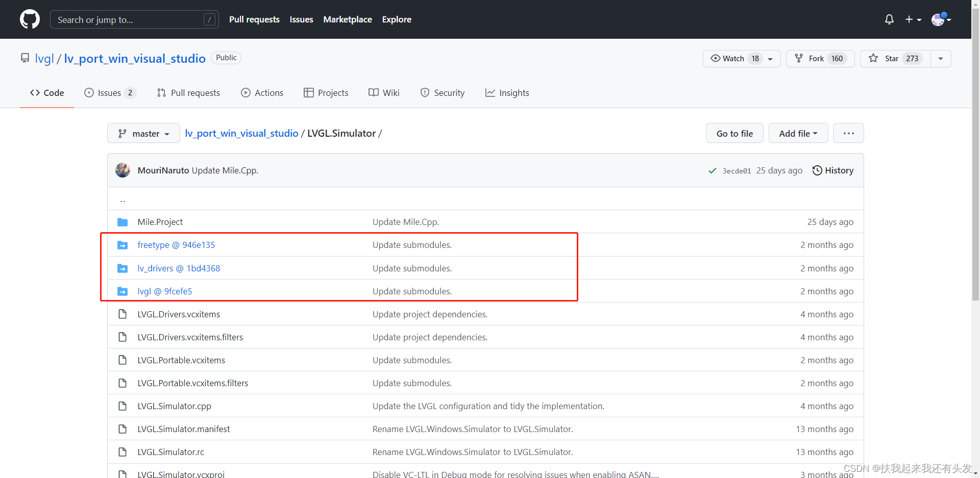
Task: Open LVGL.Simulator.manifest file
Action: point(184,429)
